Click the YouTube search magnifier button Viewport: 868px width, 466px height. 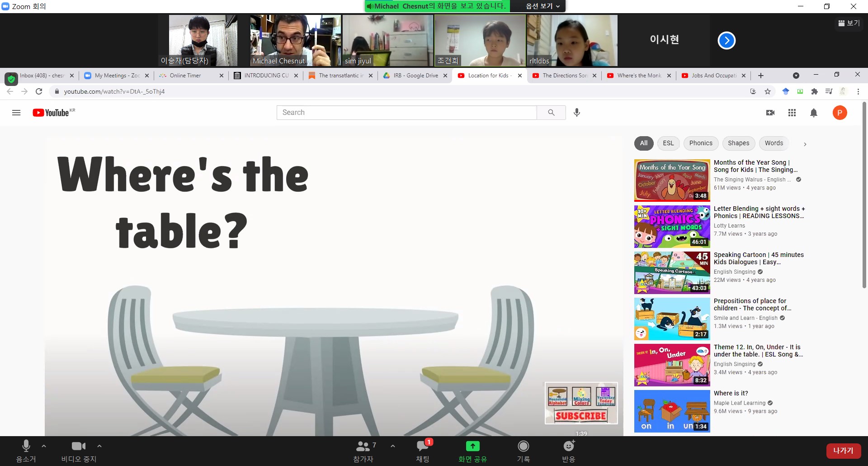[x=551, y=113]
